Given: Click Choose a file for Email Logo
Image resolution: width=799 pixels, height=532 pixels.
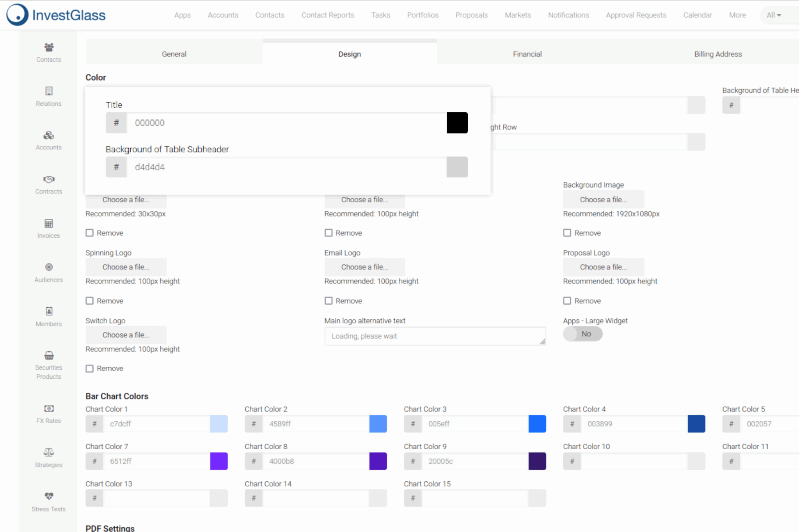Looking at the screenshot, I should coord(364,267).
